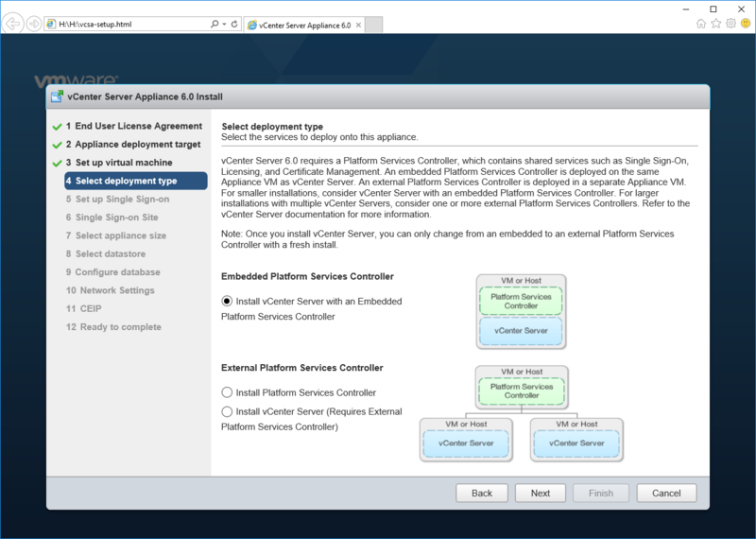Click the green check beside step 2
The height and width of the screenshot is (539, 756).
coord(57,145)
